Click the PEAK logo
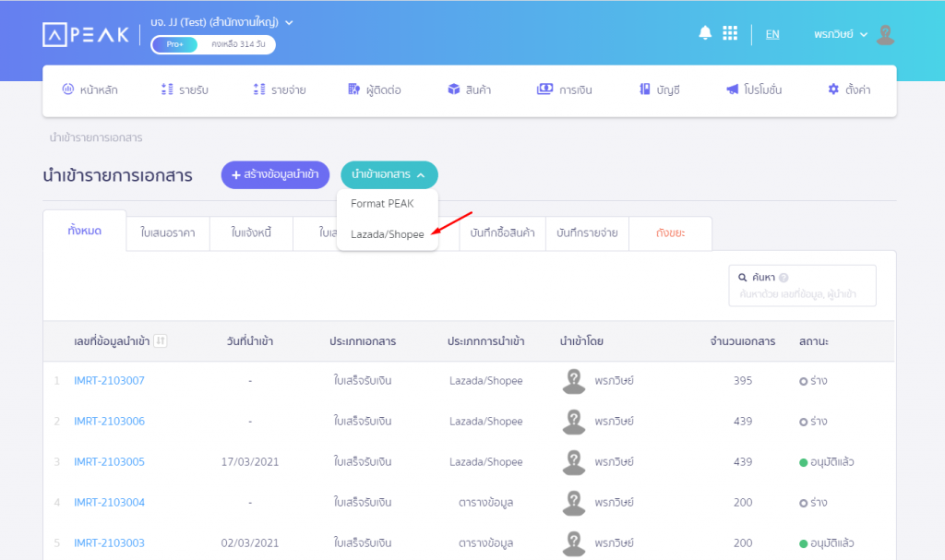Viewport: 945px width, 560px height. pos(86,34)
